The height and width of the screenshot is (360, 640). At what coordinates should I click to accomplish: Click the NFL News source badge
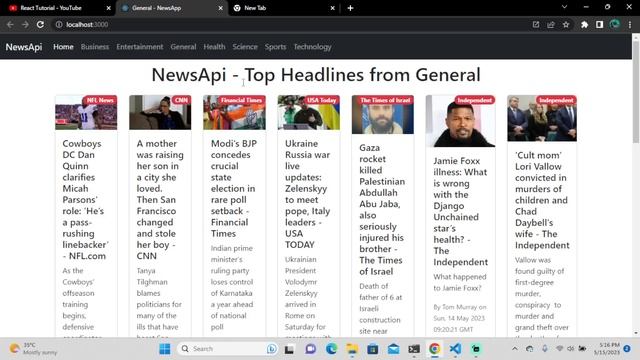pos(100,100)
